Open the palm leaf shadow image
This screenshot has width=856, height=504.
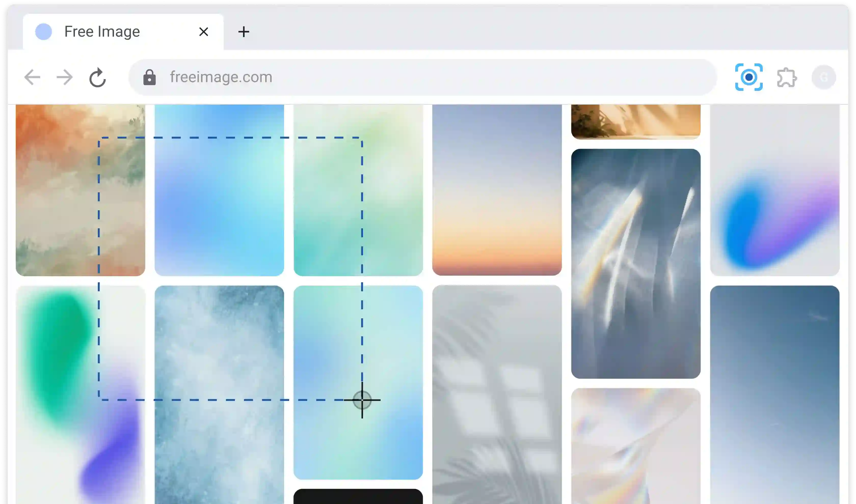[497, 390]
